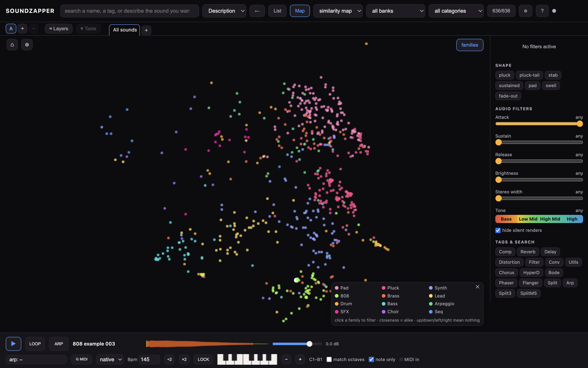Viewport: 588px width, 368px height.
Task: Uncheck note only checkbox
Action: tap(371, 359)
